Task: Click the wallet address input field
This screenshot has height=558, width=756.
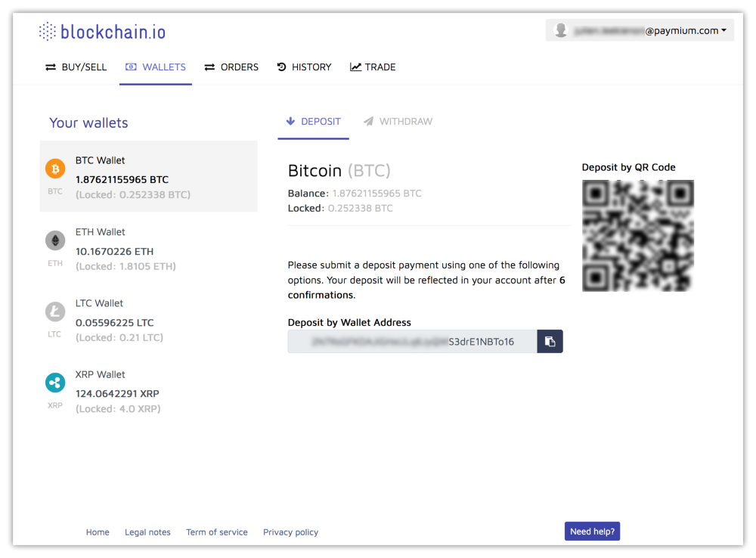Action: pyautogui.click(x=412, y=342)
